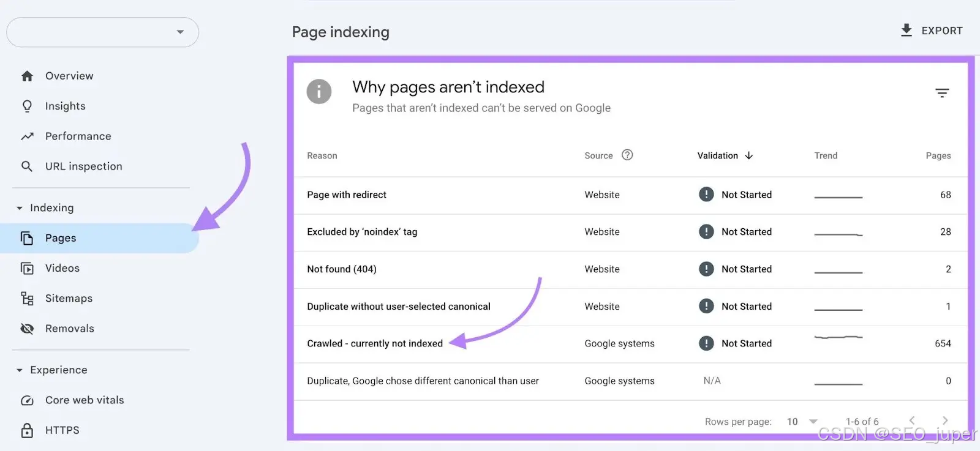980x451 pixels.
Task: Open the HTTPS report
Action: 62,430
